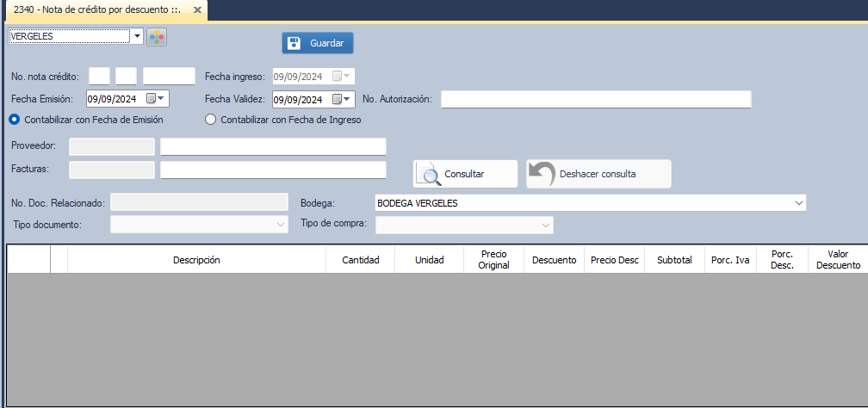Image resolution: width=868 pixels, height=408 pixels.
Task: Click the color palette icon beside VERGELES
Action: pyautogui.click(x=157, y=36)
